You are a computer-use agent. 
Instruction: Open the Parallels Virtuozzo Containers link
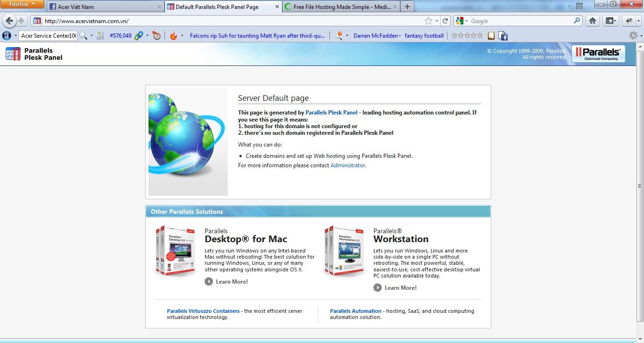pos(203,311)
